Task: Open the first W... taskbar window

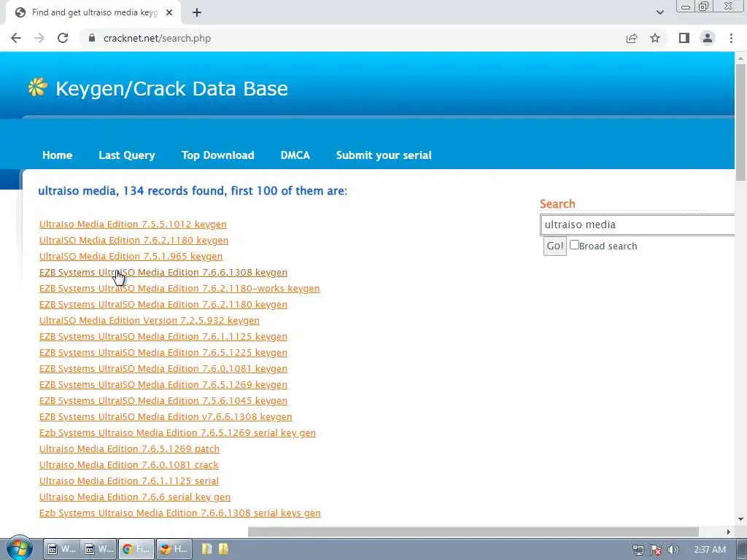Action: [62, 549]
